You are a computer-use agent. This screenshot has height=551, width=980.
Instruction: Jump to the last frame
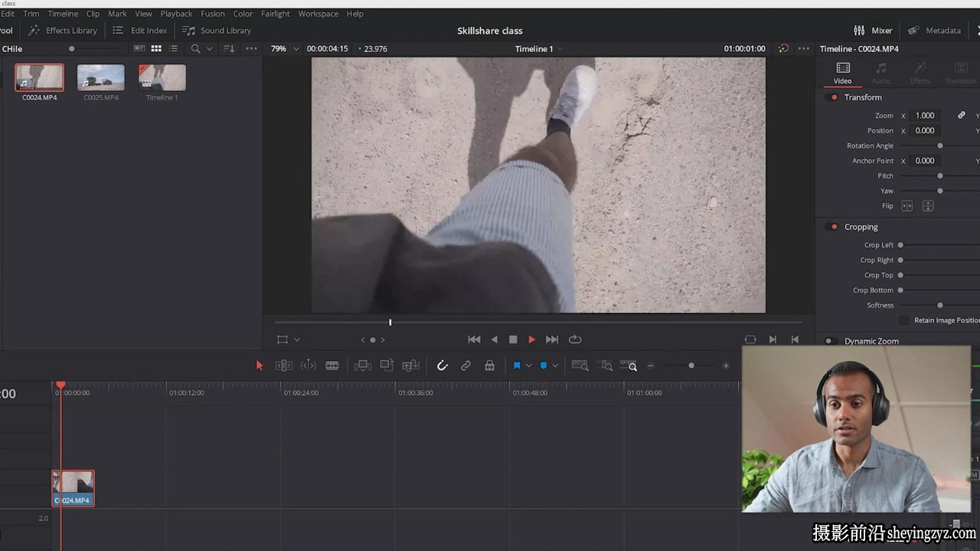click(x=552, y=339)
